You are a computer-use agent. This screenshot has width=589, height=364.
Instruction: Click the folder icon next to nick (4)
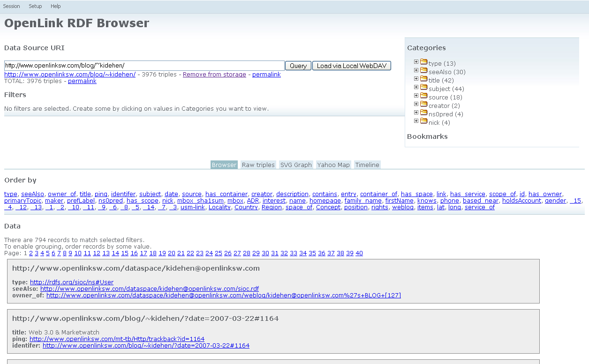423,121
